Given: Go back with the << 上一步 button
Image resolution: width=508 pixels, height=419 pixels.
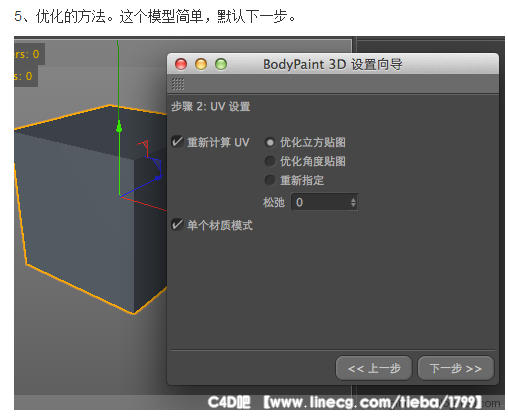Looking at the screenshot, I should [374, 368].
